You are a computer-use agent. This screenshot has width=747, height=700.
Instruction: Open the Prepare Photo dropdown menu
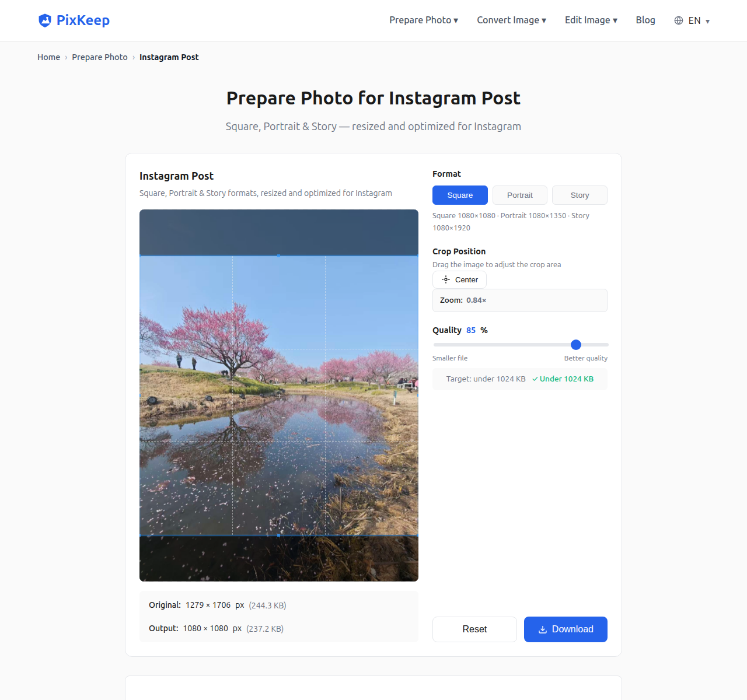tap(424, 20)
